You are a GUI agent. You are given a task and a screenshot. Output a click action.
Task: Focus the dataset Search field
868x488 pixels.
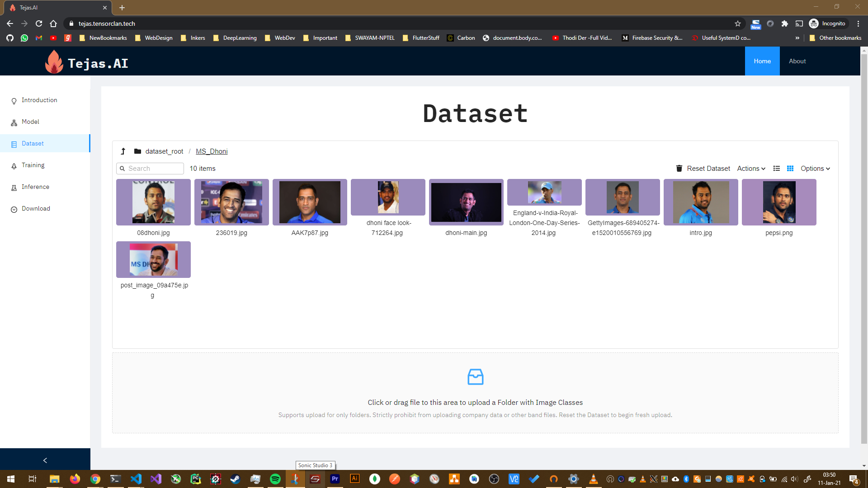(x=154, y=169)
